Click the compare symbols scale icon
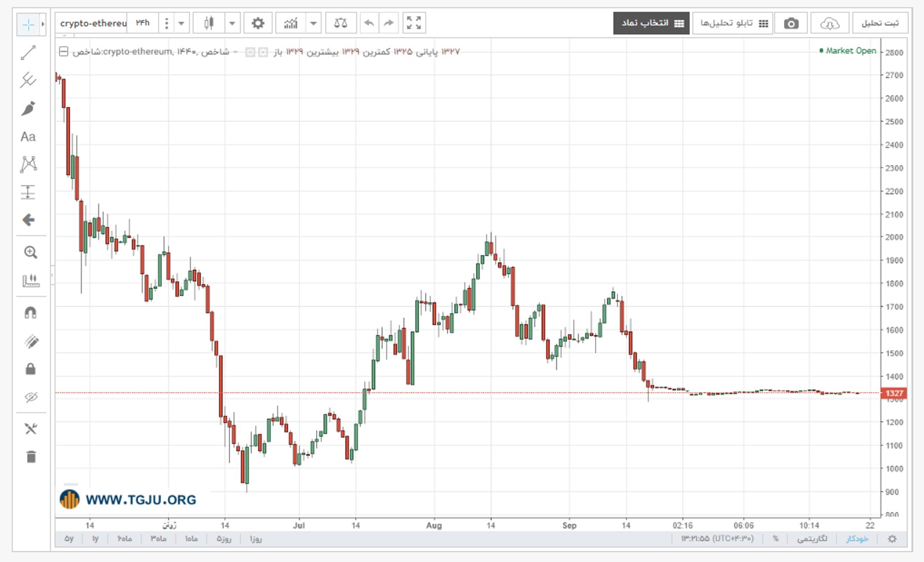The image size is (924, 562). (340, 23)
